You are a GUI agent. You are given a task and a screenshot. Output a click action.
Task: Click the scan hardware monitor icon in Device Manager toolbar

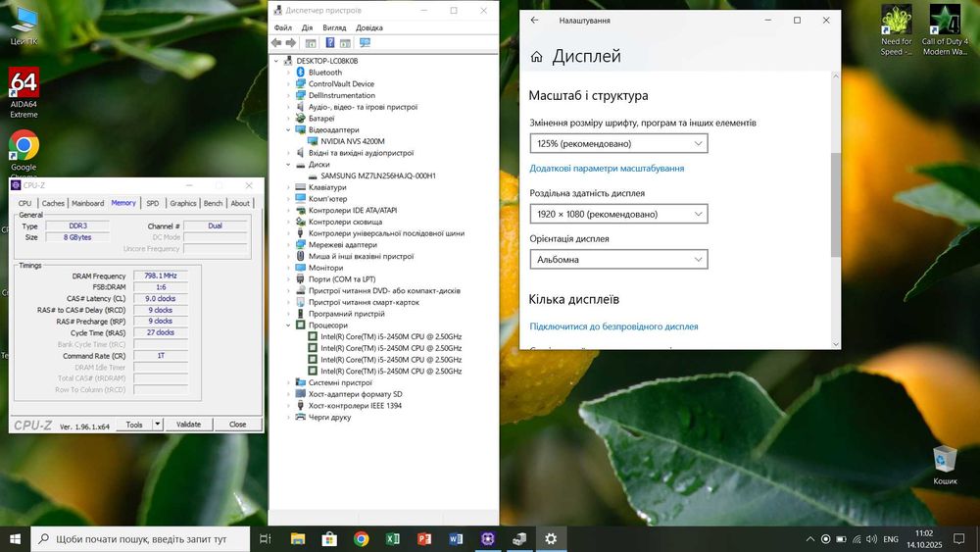(365, 43)
